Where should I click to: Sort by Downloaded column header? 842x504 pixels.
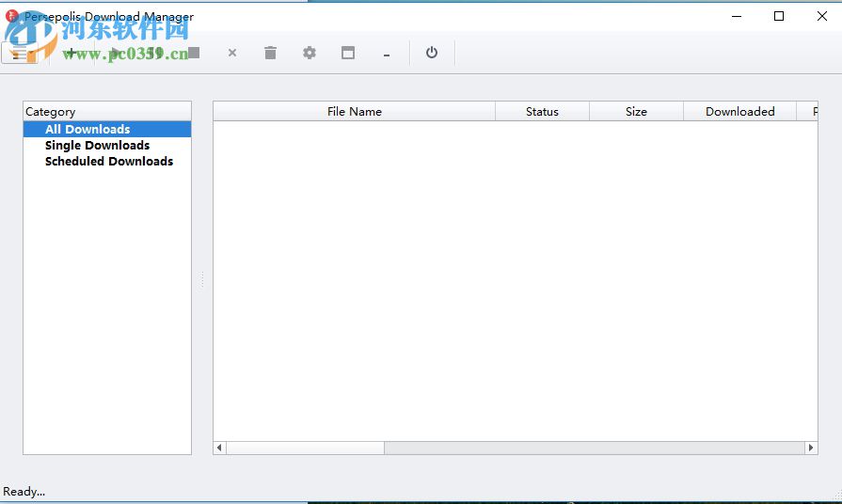coord(740,112)
